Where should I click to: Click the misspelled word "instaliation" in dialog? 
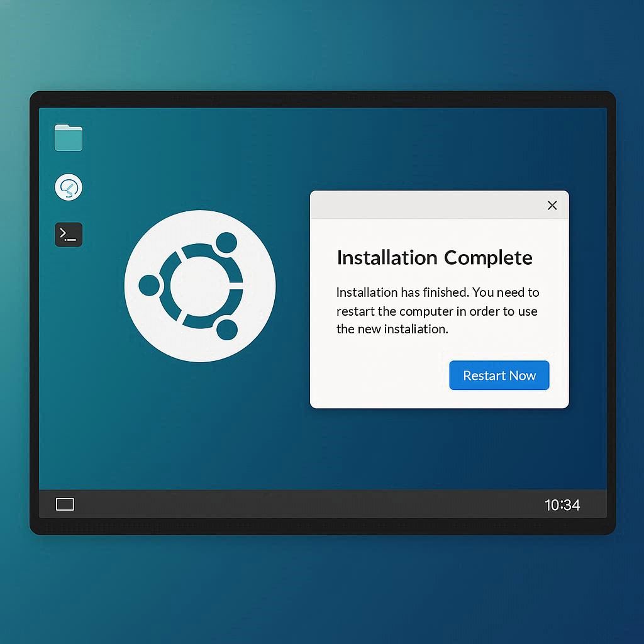[x=414, y=329]
